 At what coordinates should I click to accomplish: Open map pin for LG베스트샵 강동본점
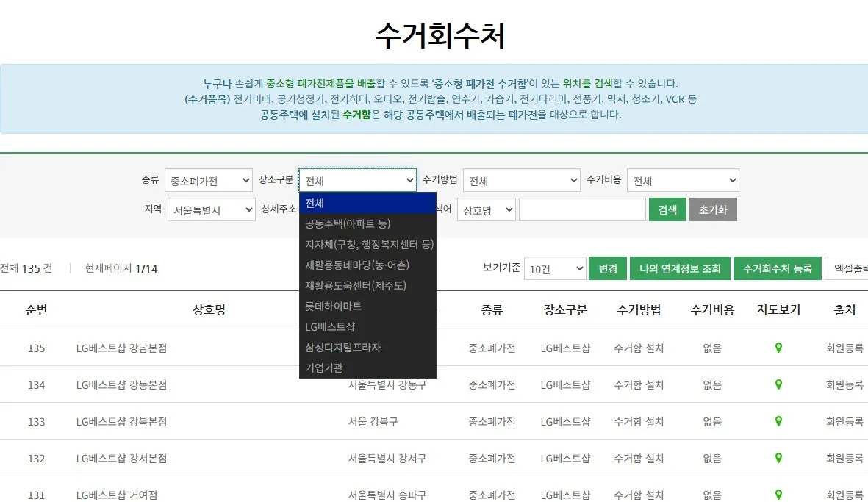[778, 384]
